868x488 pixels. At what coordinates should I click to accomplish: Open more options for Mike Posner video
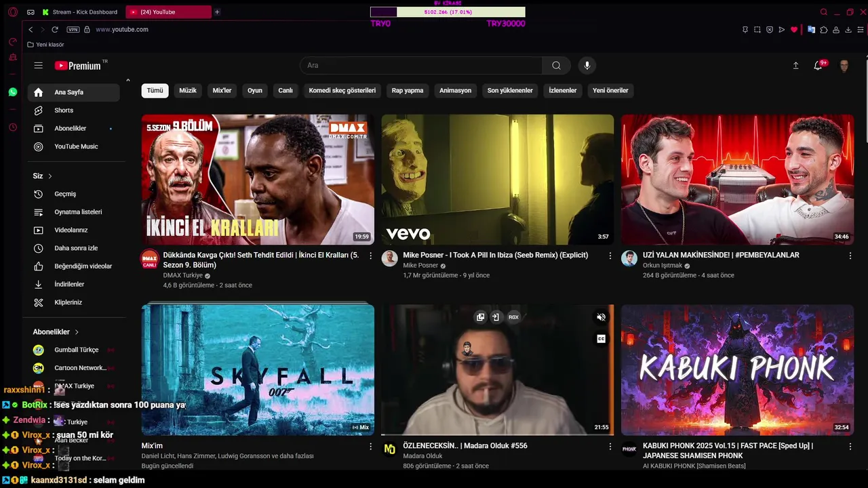(x=610, y=256)
